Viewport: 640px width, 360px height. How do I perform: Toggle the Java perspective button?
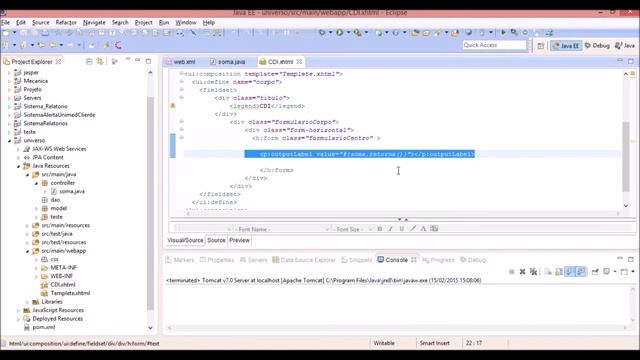point(625,46)
